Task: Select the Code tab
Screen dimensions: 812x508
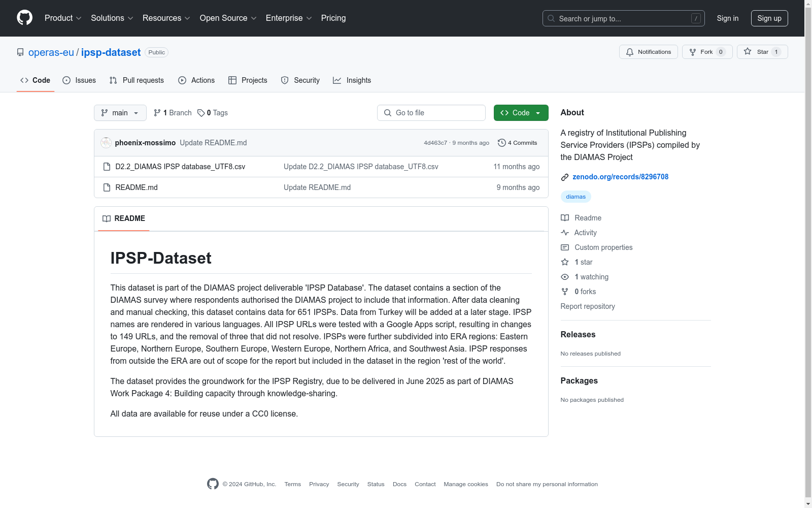Action: [x=36, y=80]
